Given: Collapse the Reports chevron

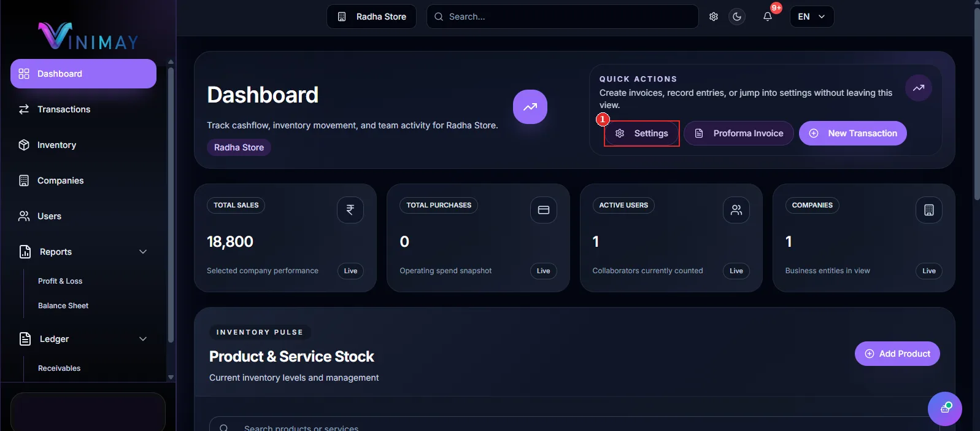Looking at the screenshot, I should pyautogui.click(x=143, y=252).
